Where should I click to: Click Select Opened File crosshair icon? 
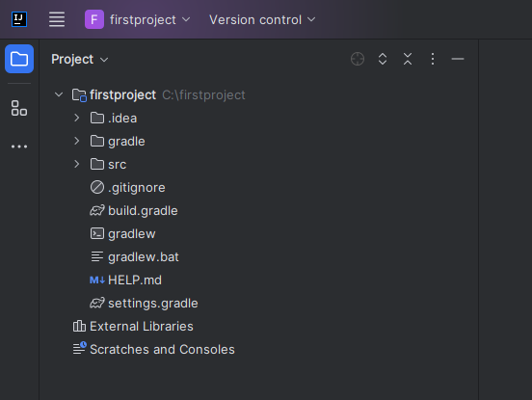click(358, 59)
